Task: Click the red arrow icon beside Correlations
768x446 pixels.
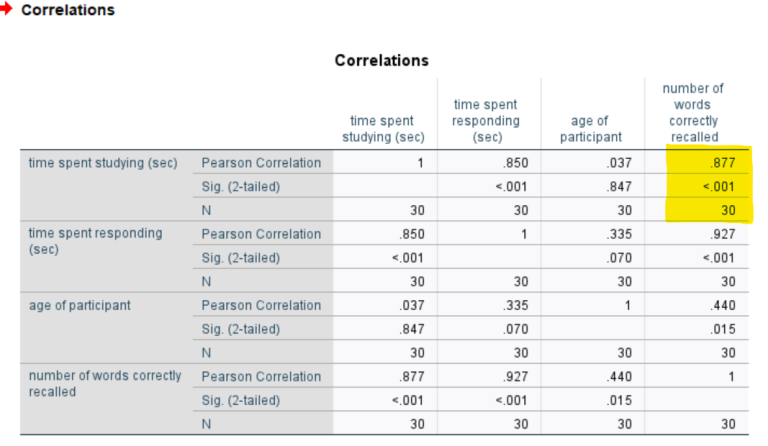Action: 8,9
